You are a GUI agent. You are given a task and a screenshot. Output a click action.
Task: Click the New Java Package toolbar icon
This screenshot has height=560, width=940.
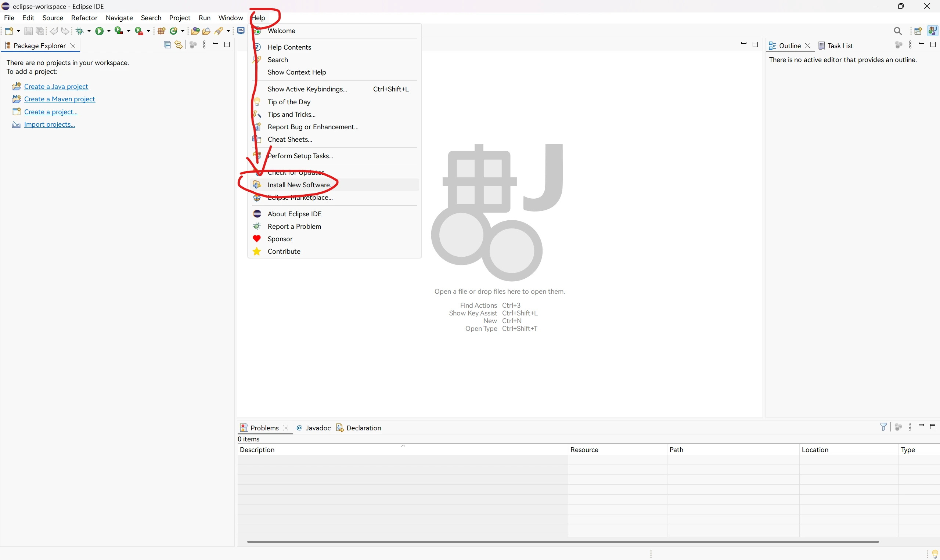162,31
